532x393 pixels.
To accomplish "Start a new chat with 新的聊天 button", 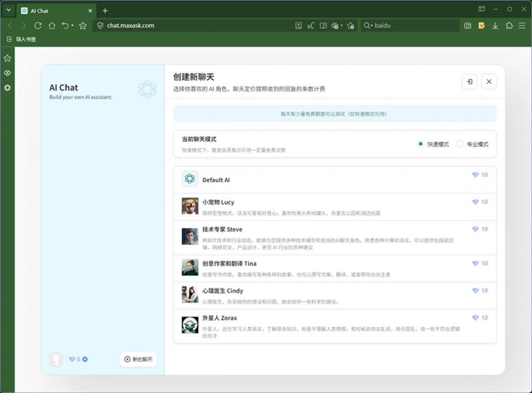I will click(137, 360).
